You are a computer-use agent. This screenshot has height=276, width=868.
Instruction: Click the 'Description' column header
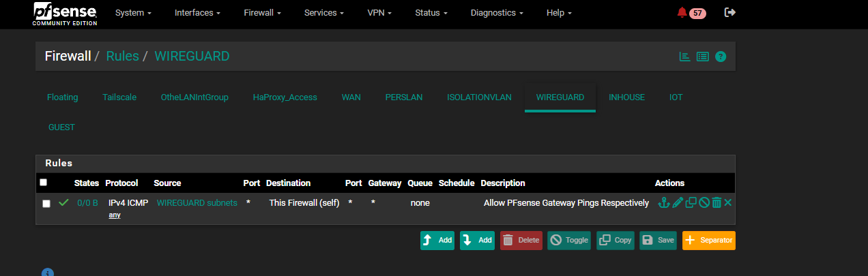pos(503,183)
